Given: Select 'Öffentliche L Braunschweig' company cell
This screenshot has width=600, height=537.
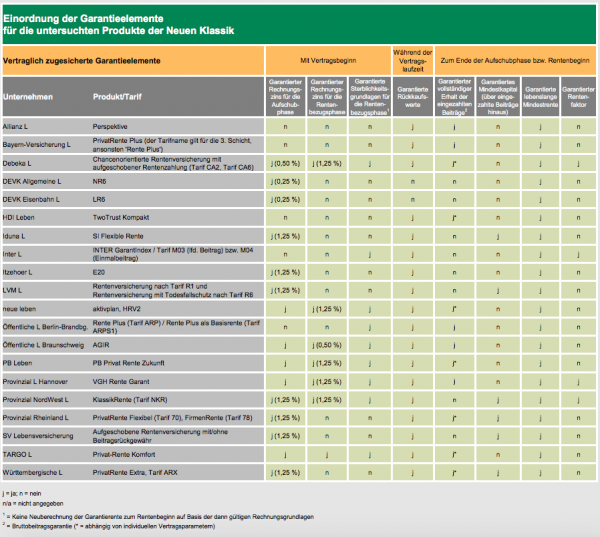Looking at the screenshot, I should click(43, 345).
